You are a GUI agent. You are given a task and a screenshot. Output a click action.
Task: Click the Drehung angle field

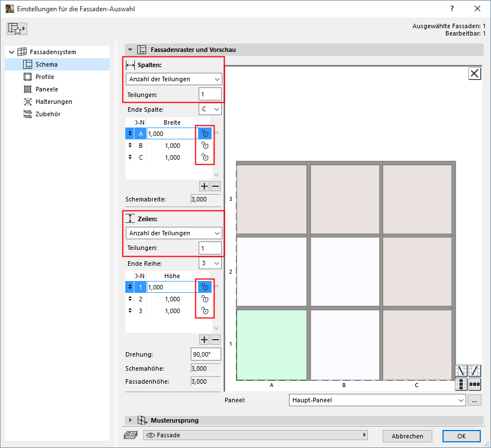(206, 354)
